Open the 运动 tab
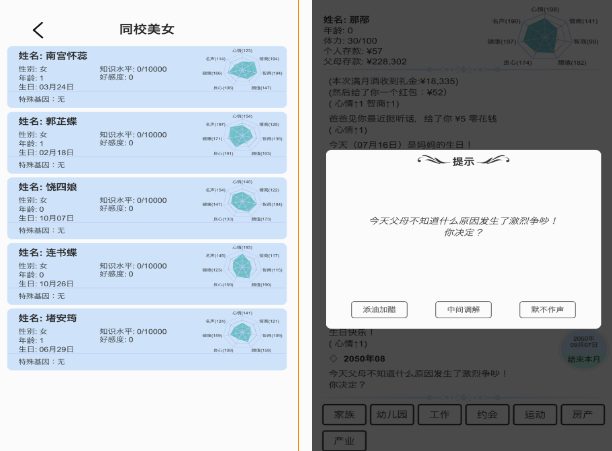 tap(534, 414)
